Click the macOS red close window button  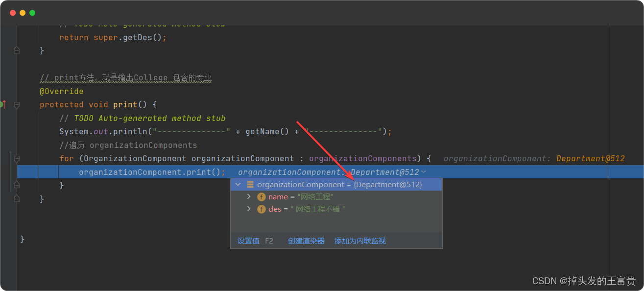[x=13, y=13]
